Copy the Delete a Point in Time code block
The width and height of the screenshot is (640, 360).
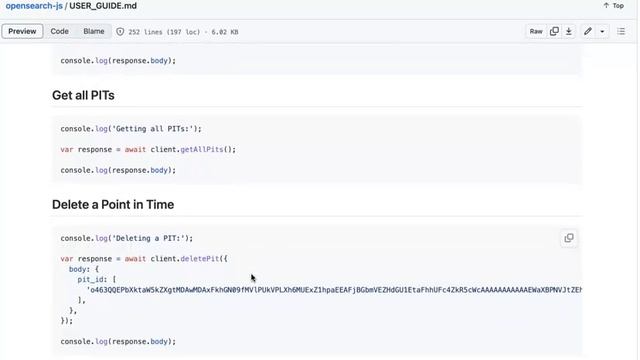point(569,238)
